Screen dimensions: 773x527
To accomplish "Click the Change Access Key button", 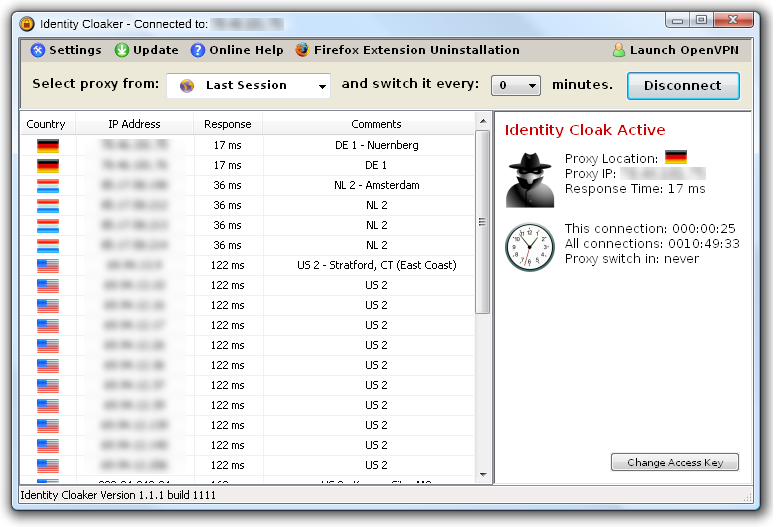I will pyautogui.click(x=675, y=462).
